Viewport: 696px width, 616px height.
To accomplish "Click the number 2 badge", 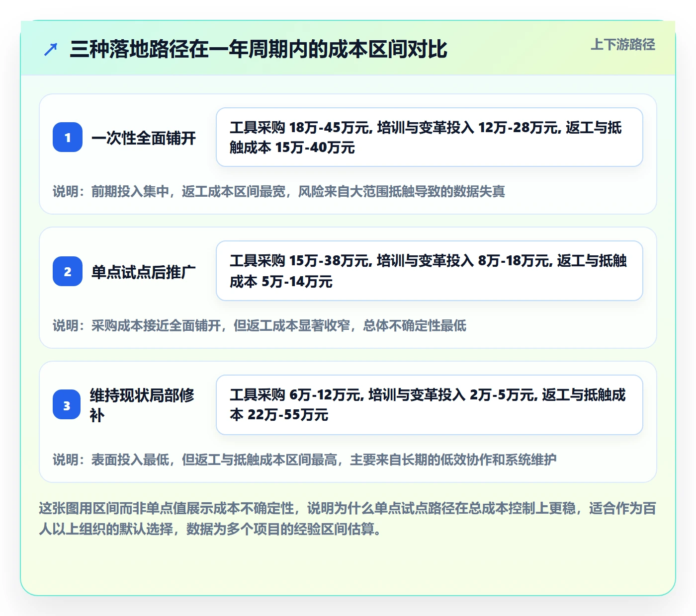I will point(68,271).
